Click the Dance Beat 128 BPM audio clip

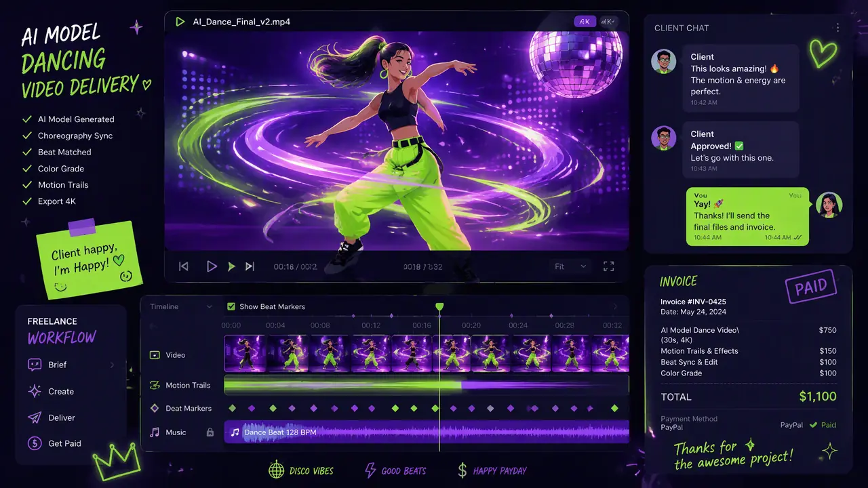click(x=427, y=432)
